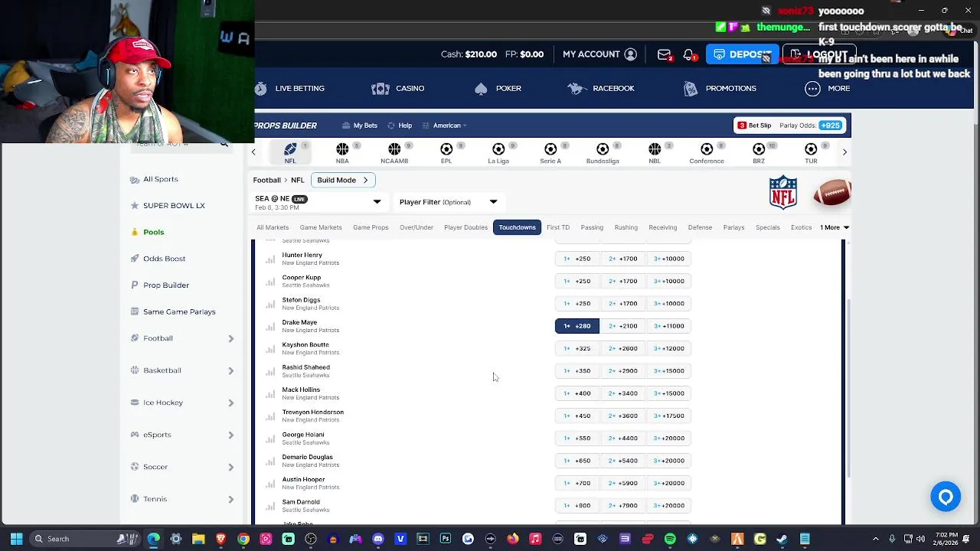980x551 pixels.
Task: Open Photoshop from the taskbar
Action: (446, 539)
